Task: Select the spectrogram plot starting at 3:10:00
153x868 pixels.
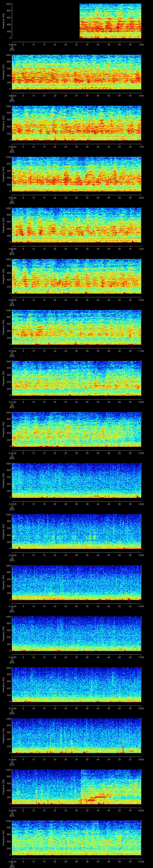Action: tap(77, 327)
